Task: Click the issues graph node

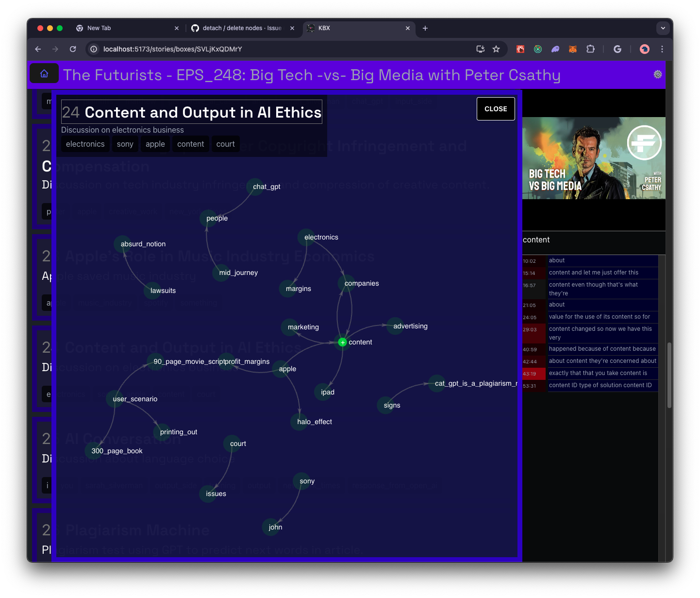Action: point(208,494)
